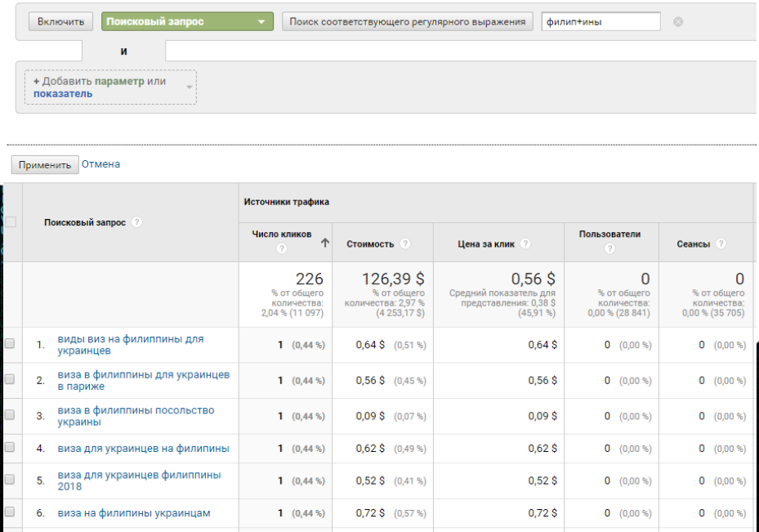Screen dimensions: 759x532
Task: Select checkbox for row 3 посольство query
Action: point(10,415)
